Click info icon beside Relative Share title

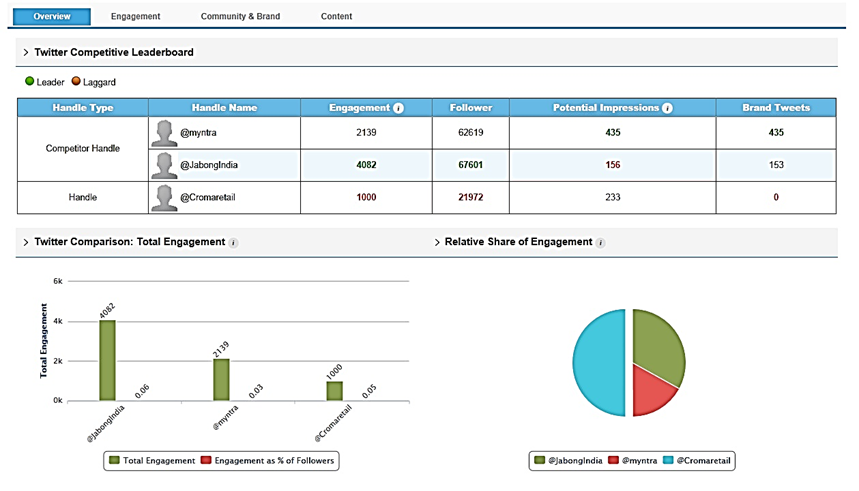[600, 243]
